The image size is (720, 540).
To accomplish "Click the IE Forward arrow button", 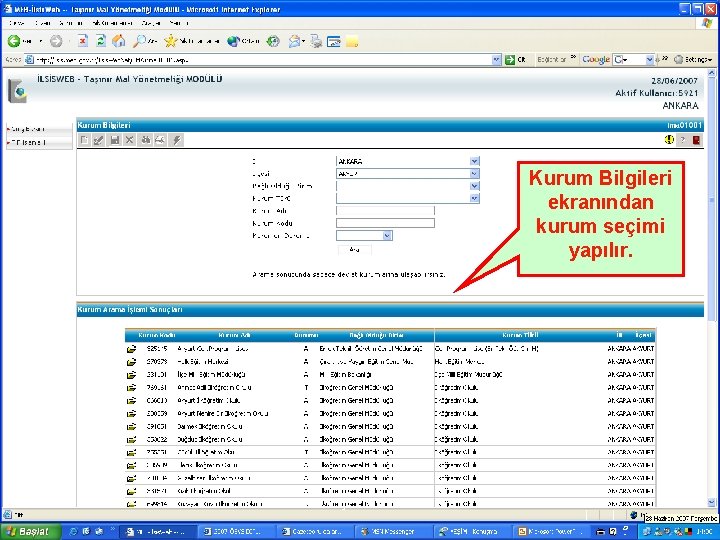I will pyautogui.click(x=56, y=41).
